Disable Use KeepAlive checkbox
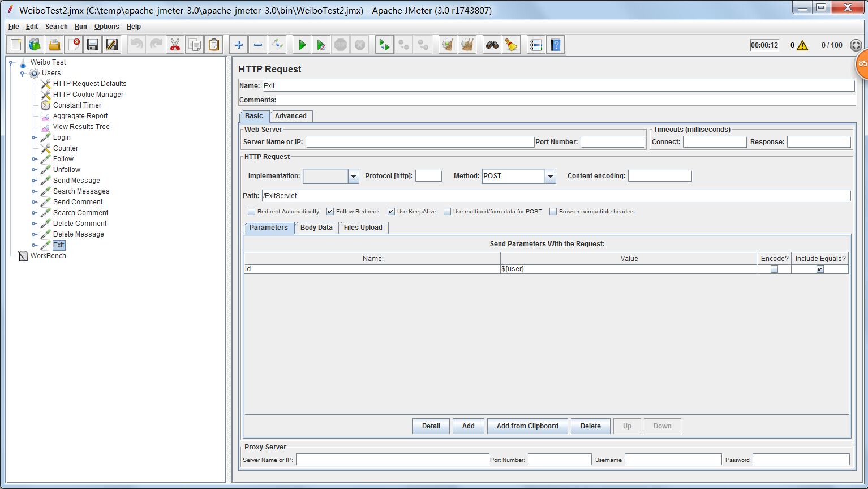This screenshot has width=868, height=489. (x=391, y=212)
